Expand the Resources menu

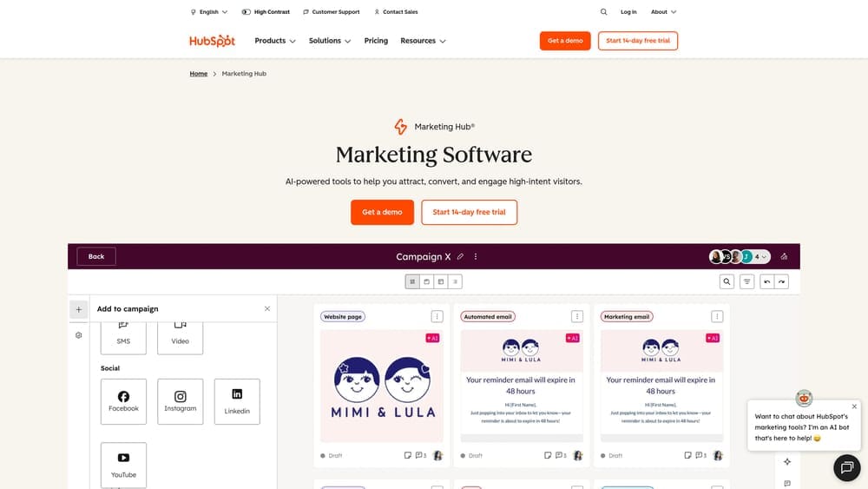[x=423, y=41]
